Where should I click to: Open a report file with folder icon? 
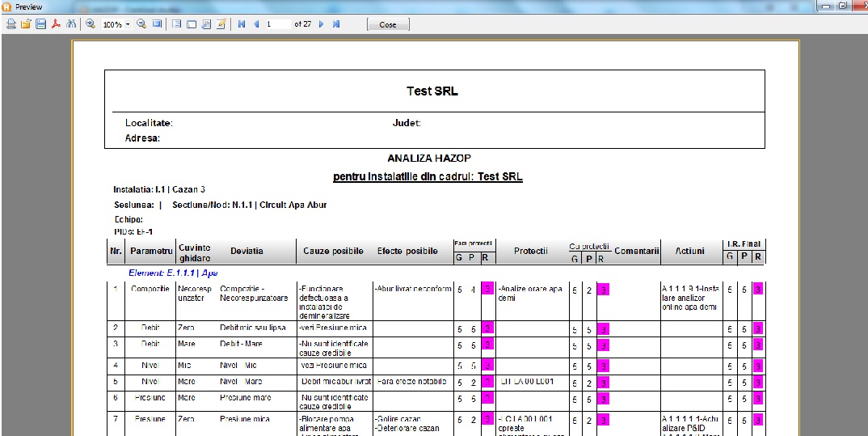pos(26,24)
